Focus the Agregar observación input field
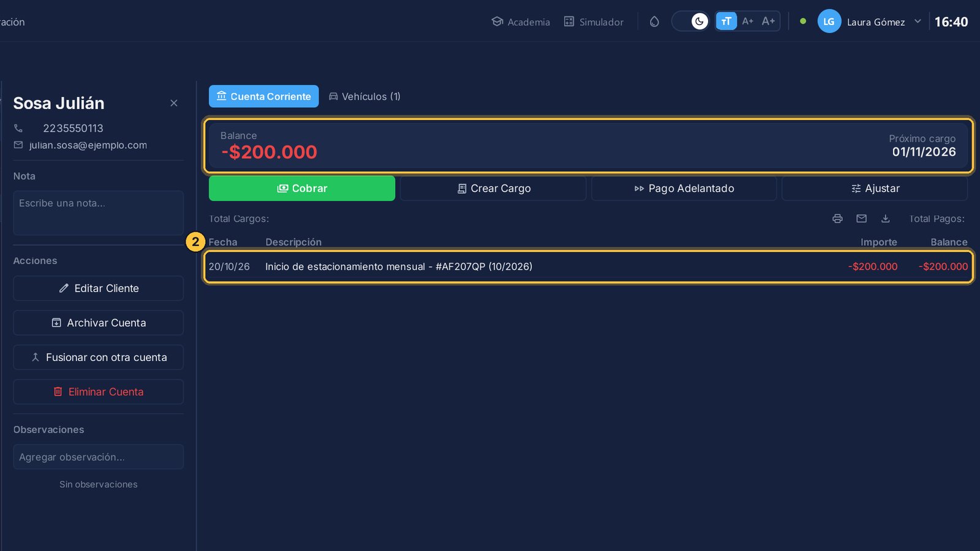The width and height of the screenshot is (980, 551). tap(99, 457)
